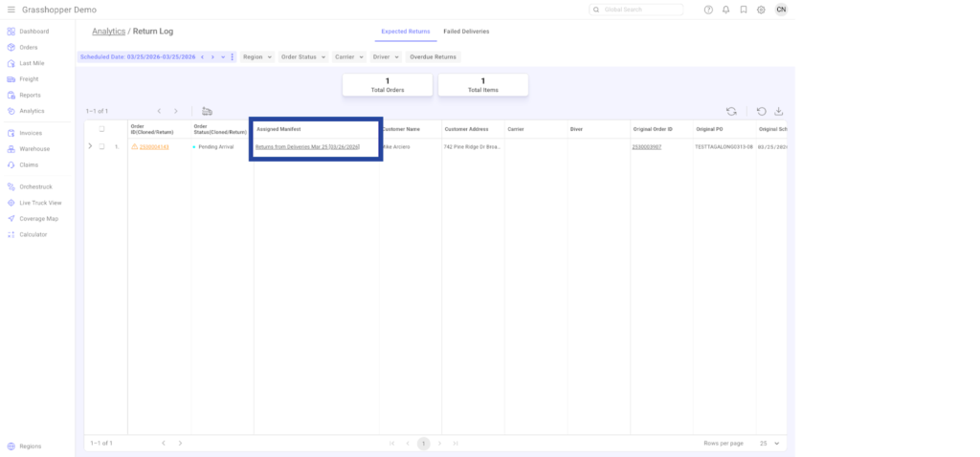Click the notifications bell icon
980x457 pixels.
coord(725,10)
